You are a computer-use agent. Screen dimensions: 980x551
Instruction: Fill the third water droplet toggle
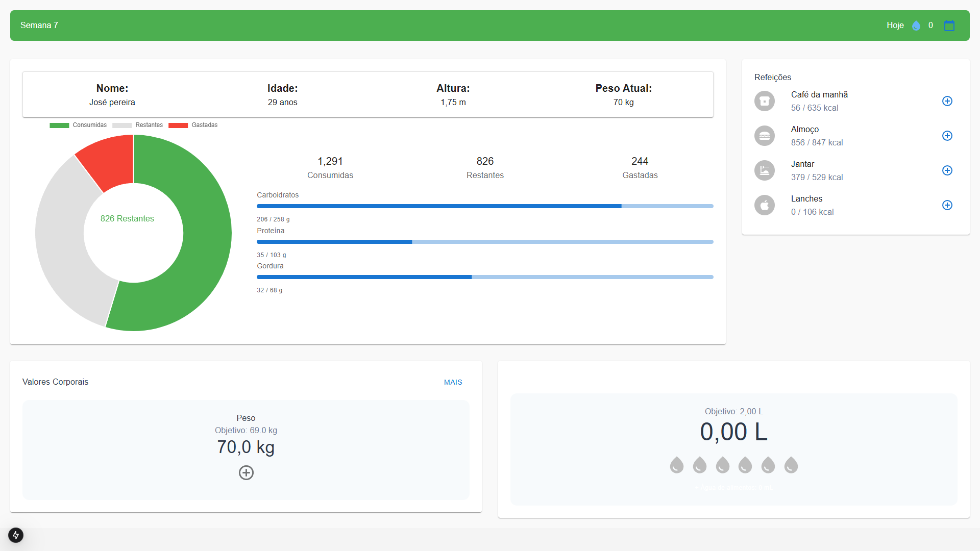tap(722, 465)
